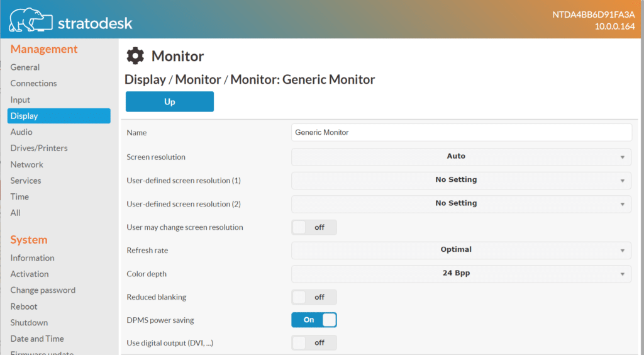Click the Up button

tap(170, 101)
